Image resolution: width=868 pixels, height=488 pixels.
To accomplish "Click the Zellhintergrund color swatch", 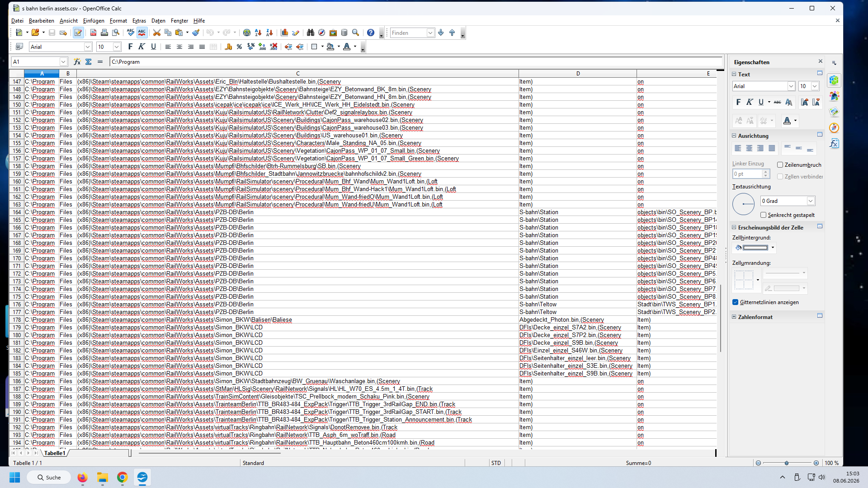I will pos(755,248).
